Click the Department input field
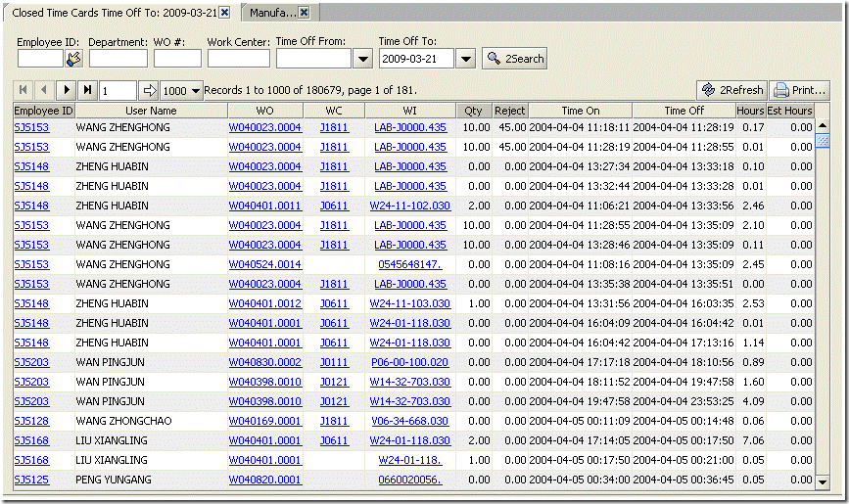Screen dimensions: 849x504 118,60
